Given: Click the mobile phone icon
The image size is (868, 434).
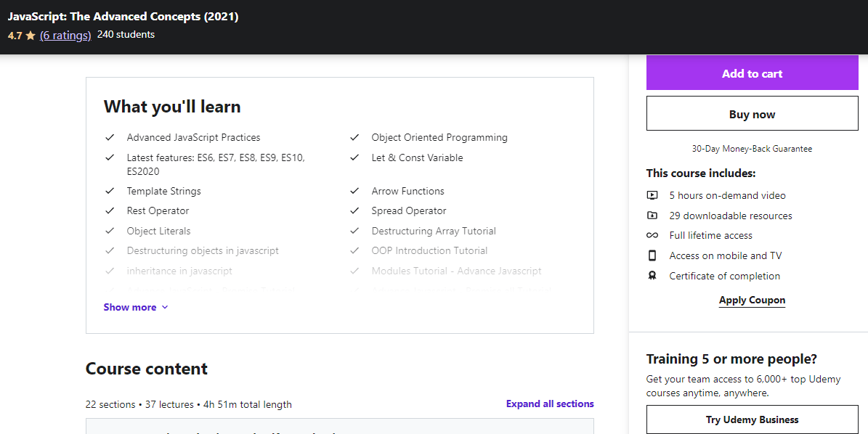Looking at the screenshot, I should (x=652, y=255).
